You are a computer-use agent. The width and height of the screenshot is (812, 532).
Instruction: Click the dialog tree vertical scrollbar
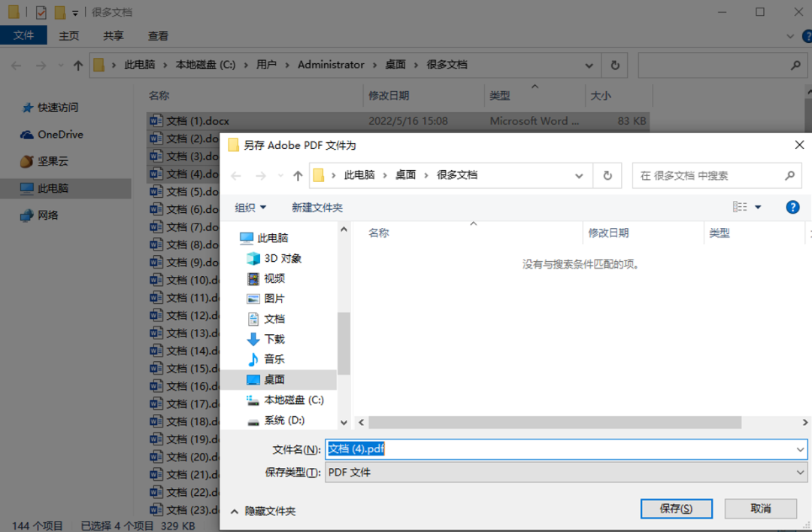click(344, 343)
